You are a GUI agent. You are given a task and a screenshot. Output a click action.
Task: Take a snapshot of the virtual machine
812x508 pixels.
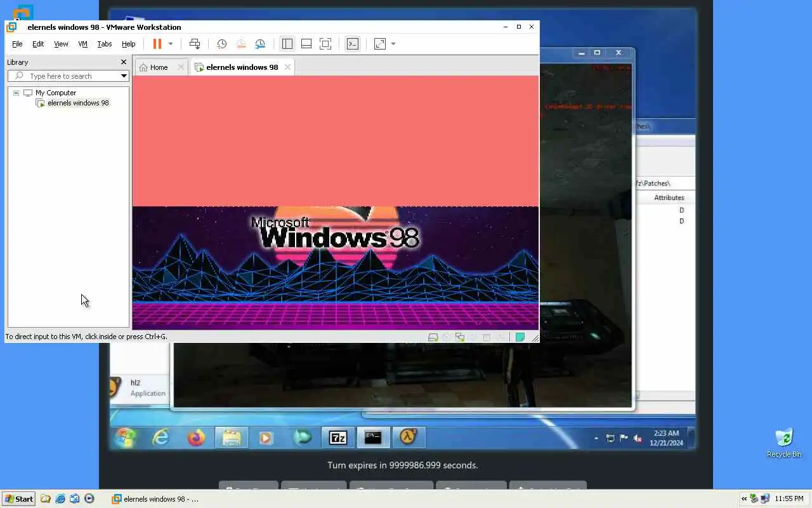(221, 44)
